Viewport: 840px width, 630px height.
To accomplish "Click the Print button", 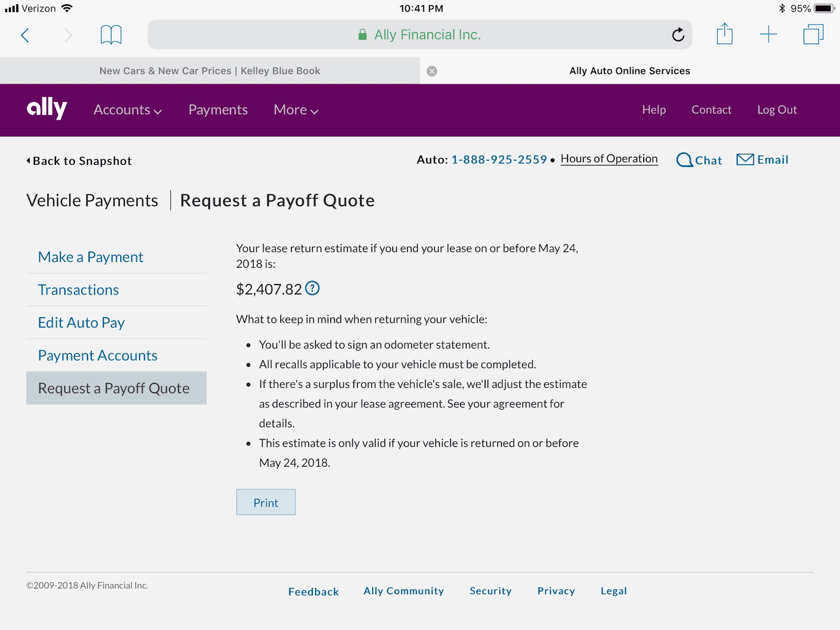I will (x=266, y=502).
